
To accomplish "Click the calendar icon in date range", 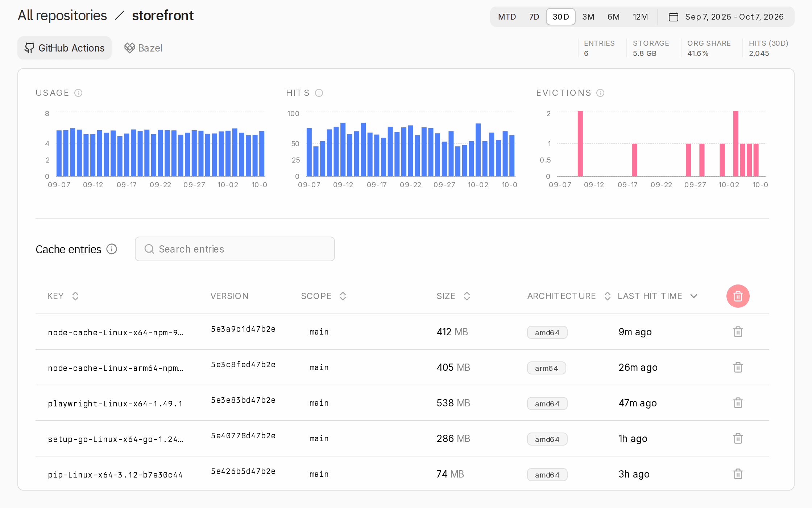I will (x=673, y=17).
